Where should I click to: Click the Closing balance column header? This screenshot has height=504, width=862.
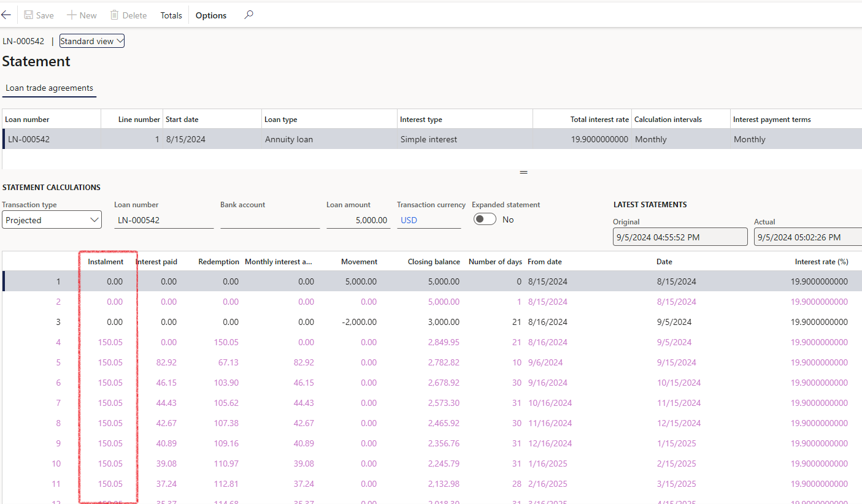434,262
